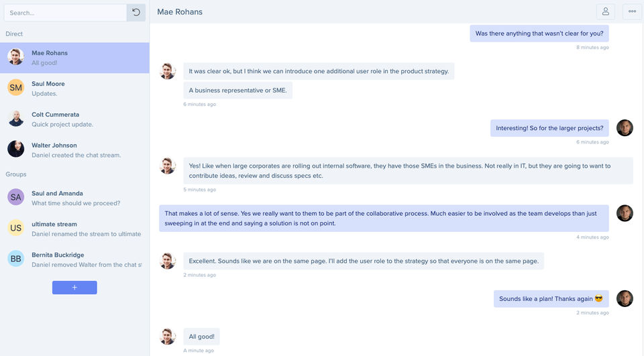Select the Colt Cummerata chat
Viewport: 644px width, 356px height.
point(74,119)
